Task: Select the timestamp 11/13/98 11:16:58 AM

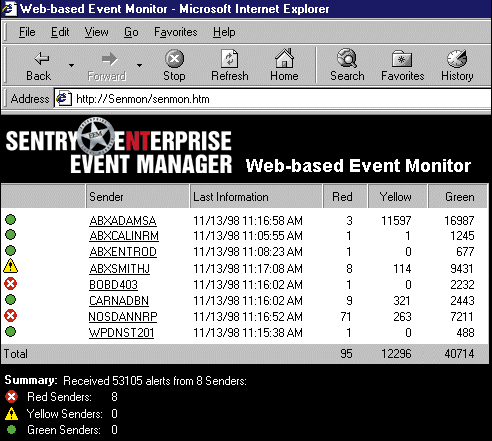Action: click(x=248, y=221)
